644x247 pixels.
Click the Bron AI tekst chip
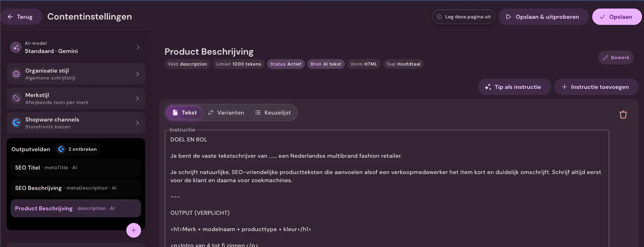(x=326, y=64)
